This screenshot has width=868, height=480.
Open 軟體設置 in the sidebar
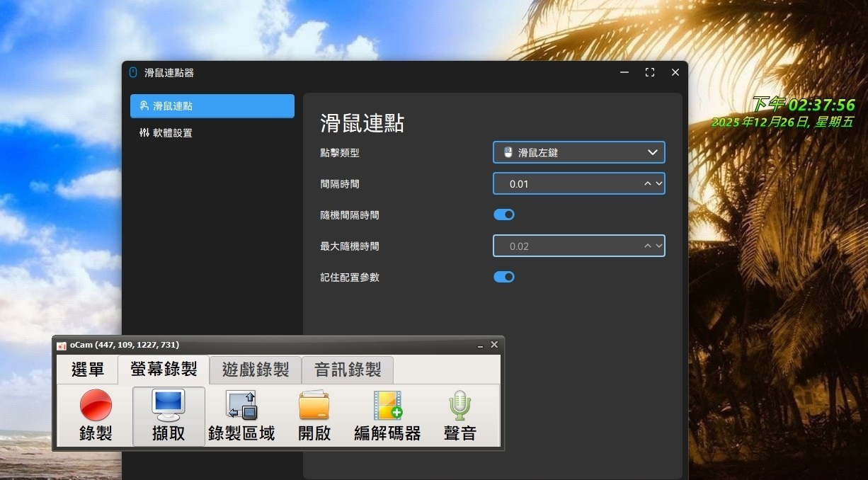pos(172,133)
